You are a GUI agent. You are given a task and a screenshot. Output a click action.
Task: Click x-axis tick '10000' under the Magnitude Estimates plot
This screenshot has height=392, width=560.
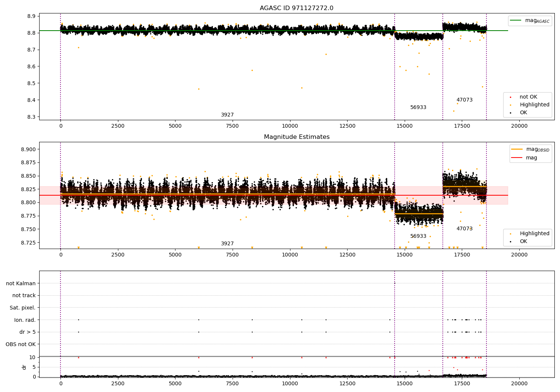coord(290,255)
